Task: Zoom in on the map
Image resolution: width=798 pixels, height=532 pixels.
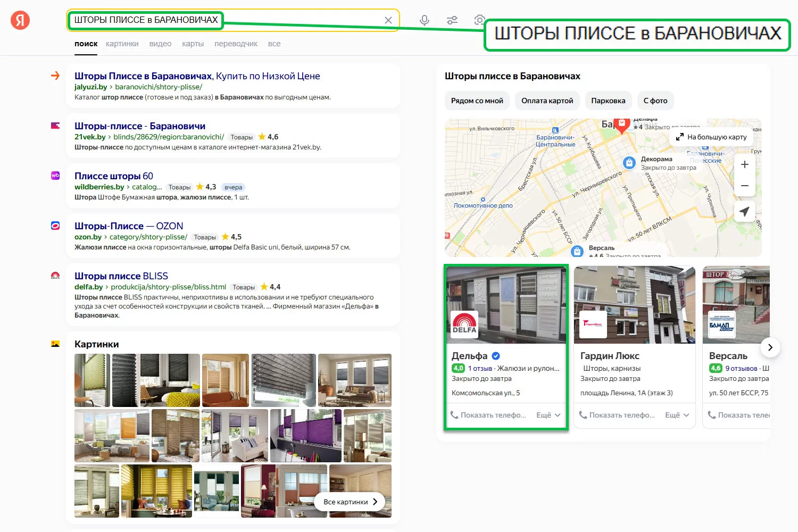Action: pyautogui.click(x=744, y=165)
